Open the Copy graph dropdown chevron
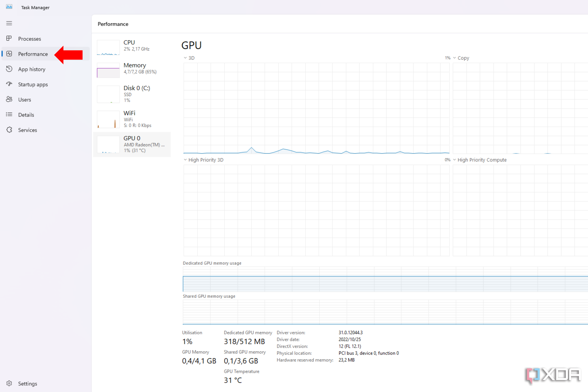The image size is (588, 392). [454, 58]
